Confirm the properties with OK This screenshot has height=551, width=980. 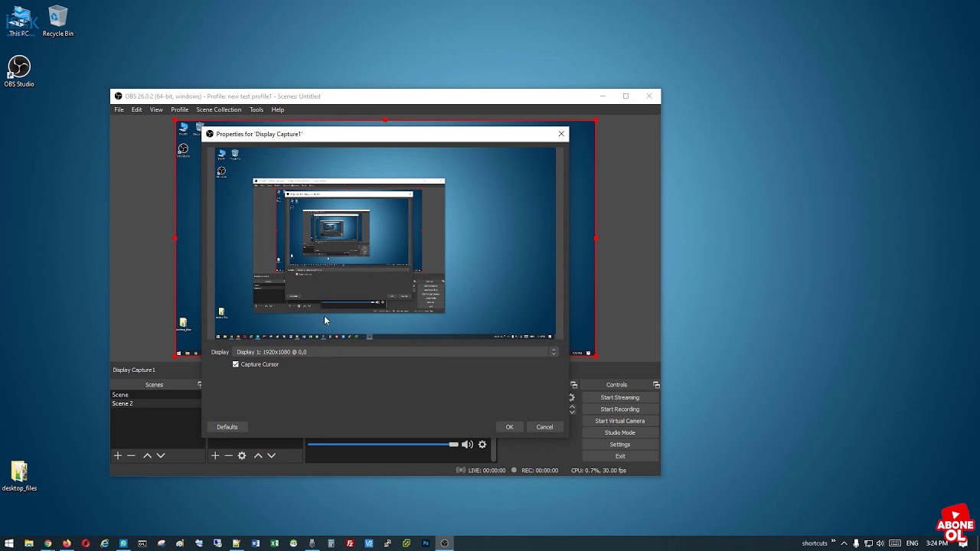click(509, 427)
